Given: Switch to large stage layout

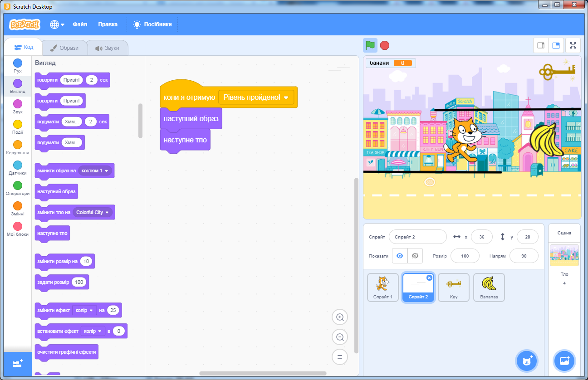Looking at the screenshot, I should (555, 45).
